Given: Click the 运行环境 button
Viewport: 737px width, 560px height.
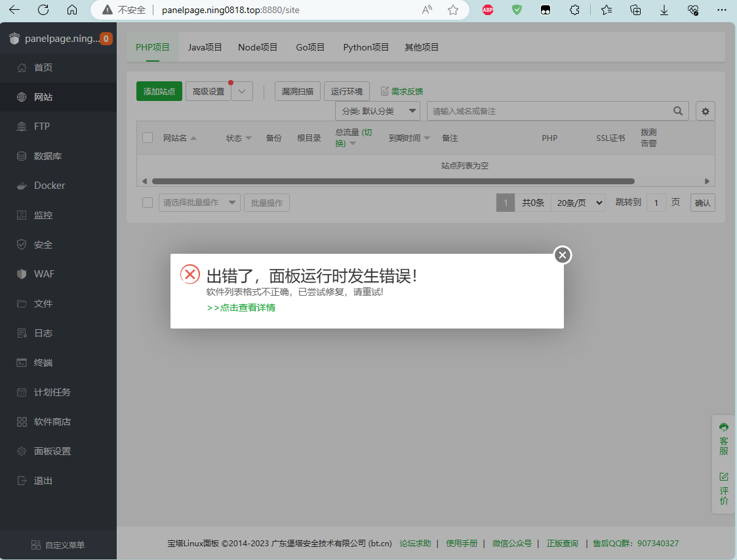Looking at the screenshot, I should [347, 91].
